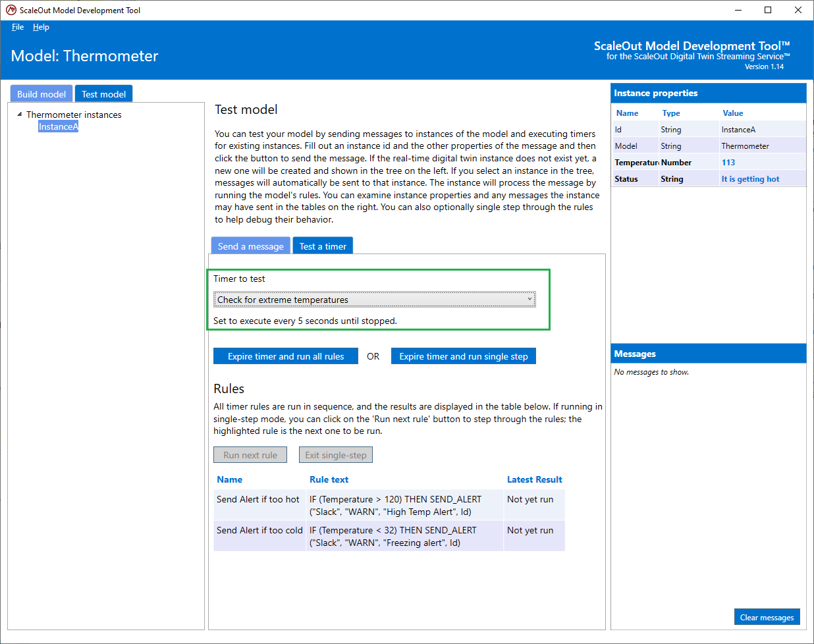Click the It is getting hot value
814x644 pixels.
pos(750,179)
